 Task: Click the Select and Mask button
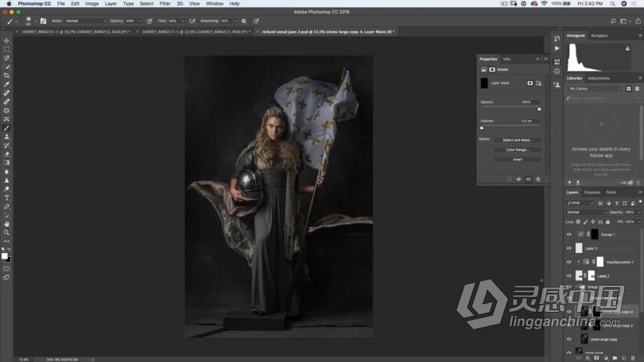(518, 140)
